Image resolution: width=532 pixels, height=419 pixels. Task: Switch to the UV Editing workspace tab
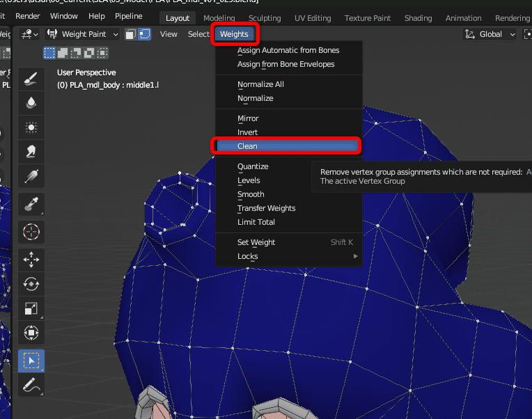click(313, 18)
